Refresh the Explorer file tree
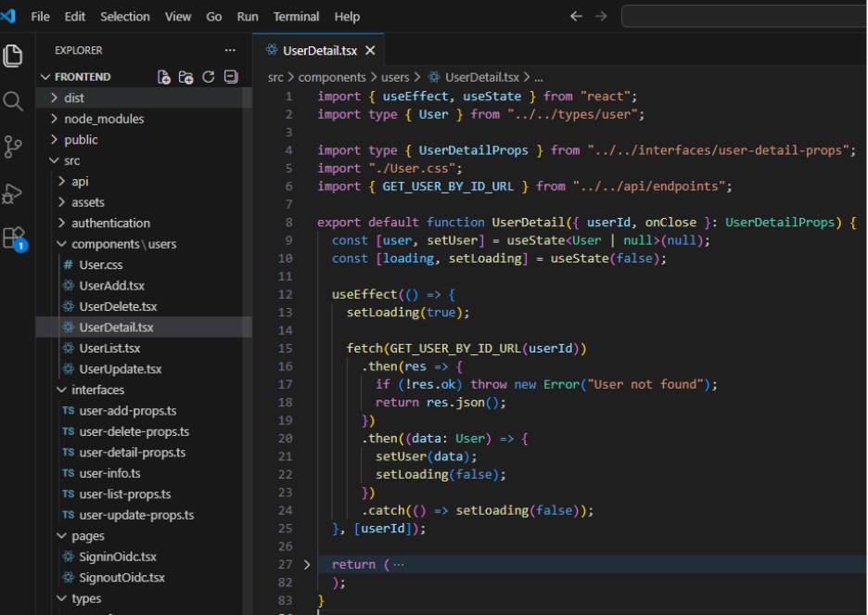This screenshot has height=615, width=868. pyautogui.click(x=209, y=77)
